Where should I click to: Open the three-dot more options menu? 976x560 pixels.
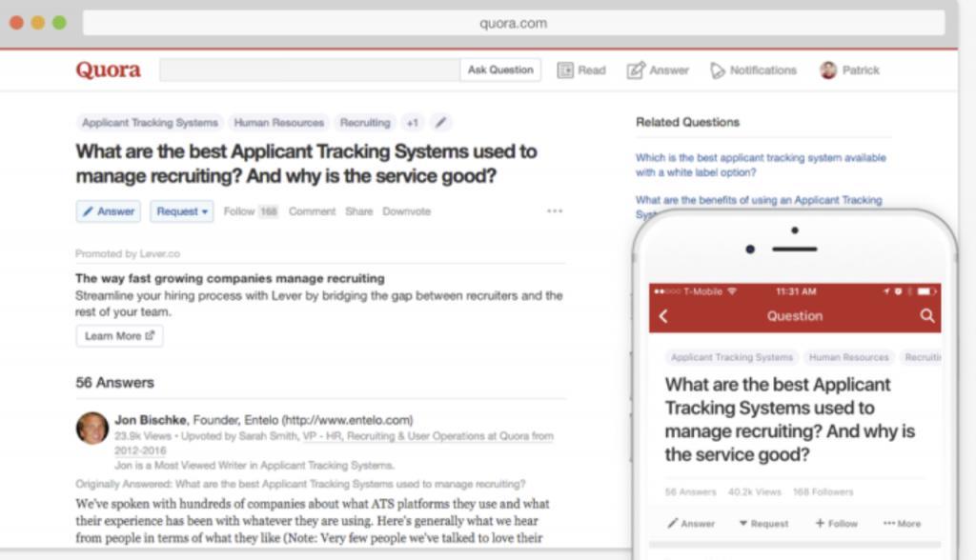555,210
